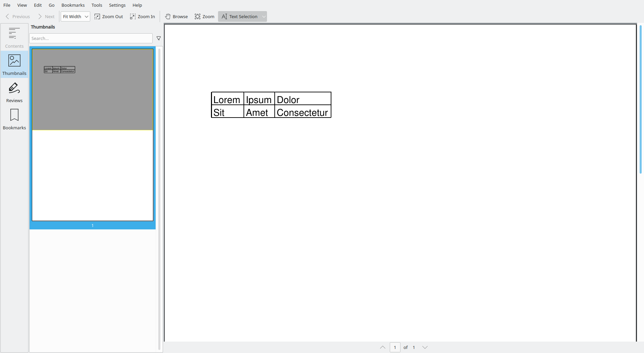Expand the Text Selection tool dropdown arrow
The width and height of the screenshot is (644, 353).
click(x=264, y=16)
